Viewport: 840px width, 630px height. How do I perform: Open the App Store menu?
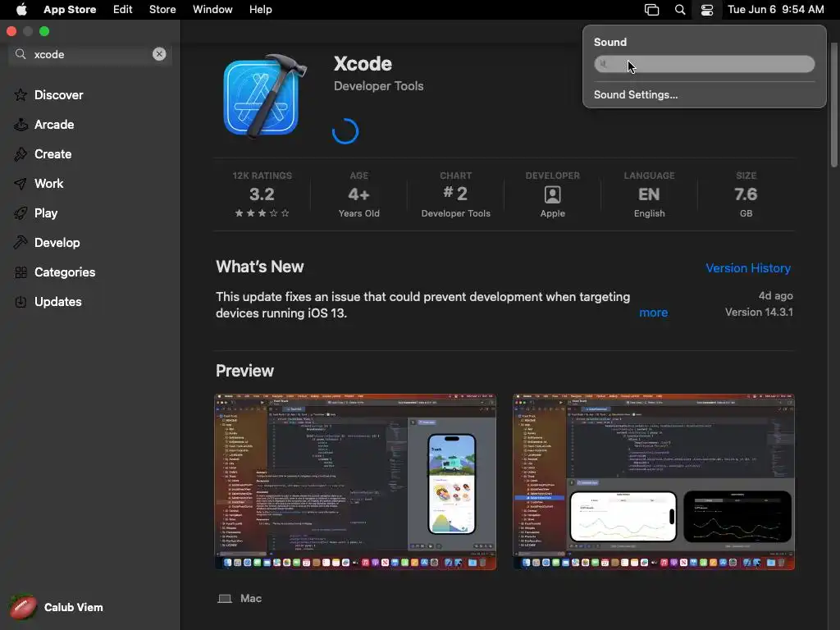tap(70, 10)
